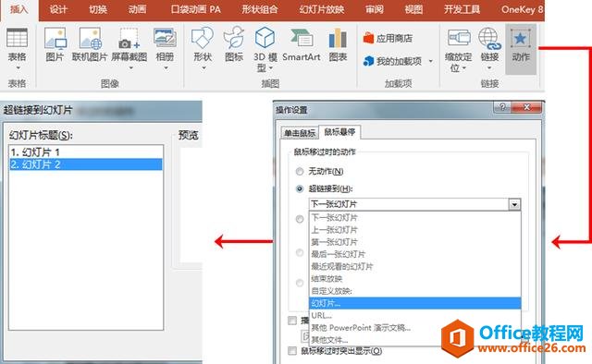Viewport: 592px width, 364px height.
Task: Select 2. 幻灯片 2 in slide list
Action: (x=86, y=164)
